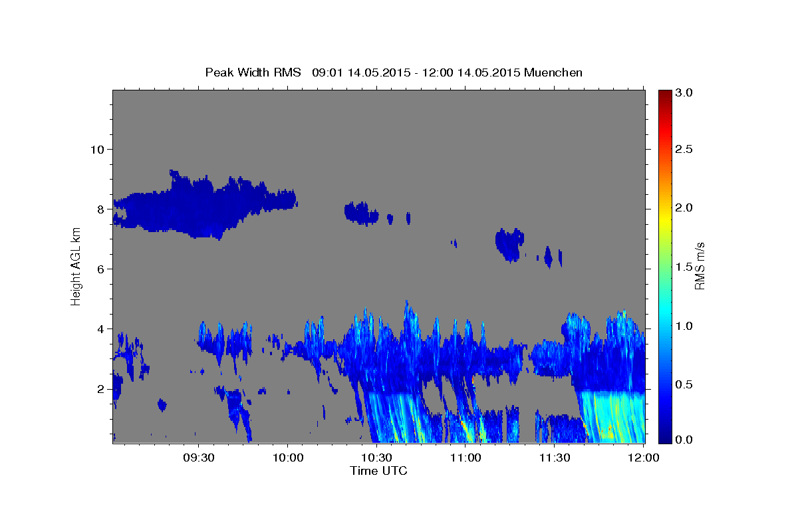Click the '10:30' time axis label
This screenshot has width=798, height=532.
pyautogui.click(x=376, y=458)
